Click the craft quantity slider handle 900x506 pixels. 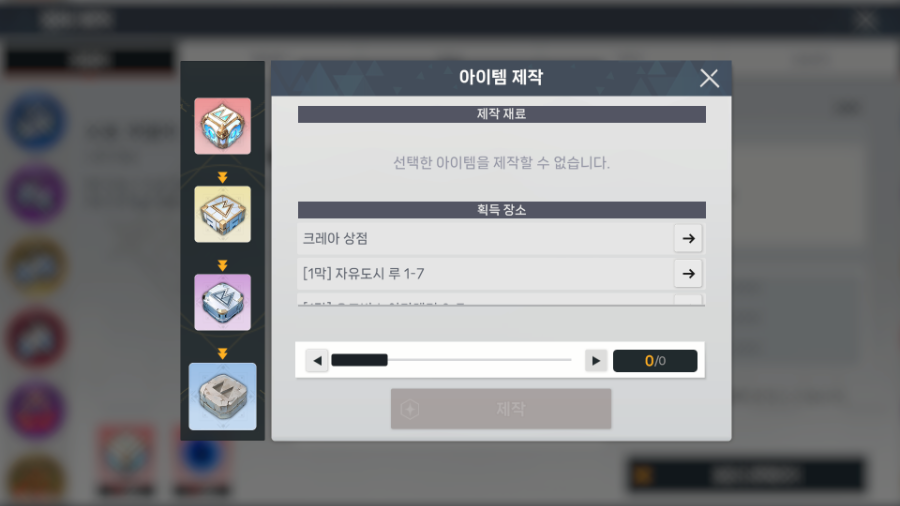click(x=359, y=360)
